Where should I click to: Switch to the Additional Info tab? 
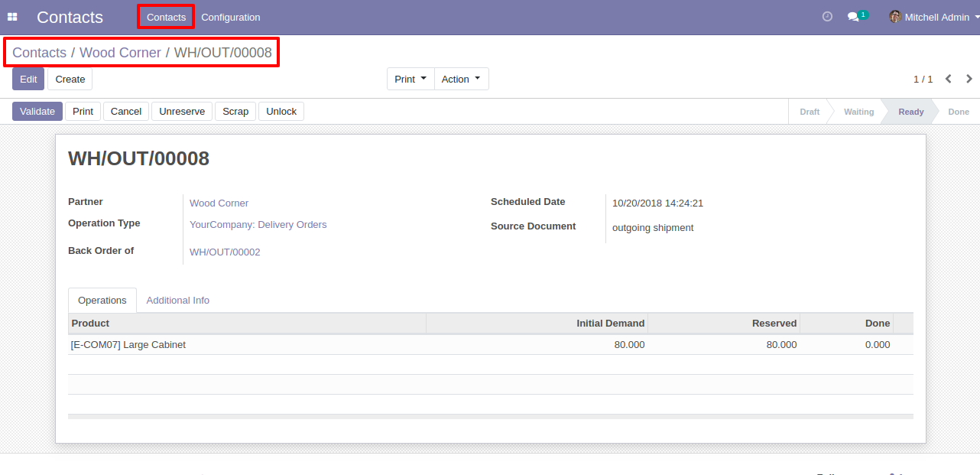pyautogui.click(x=178, y=301)
